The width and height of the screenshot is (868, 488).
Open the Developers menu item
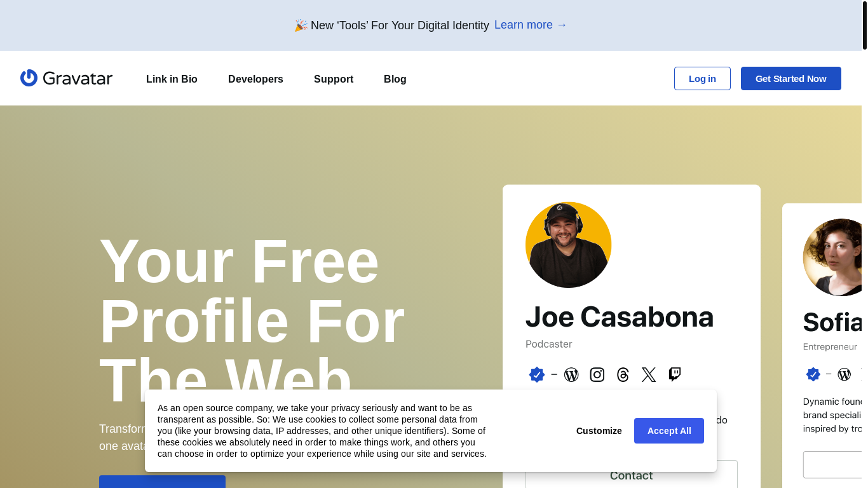click(x=255, y=79)
